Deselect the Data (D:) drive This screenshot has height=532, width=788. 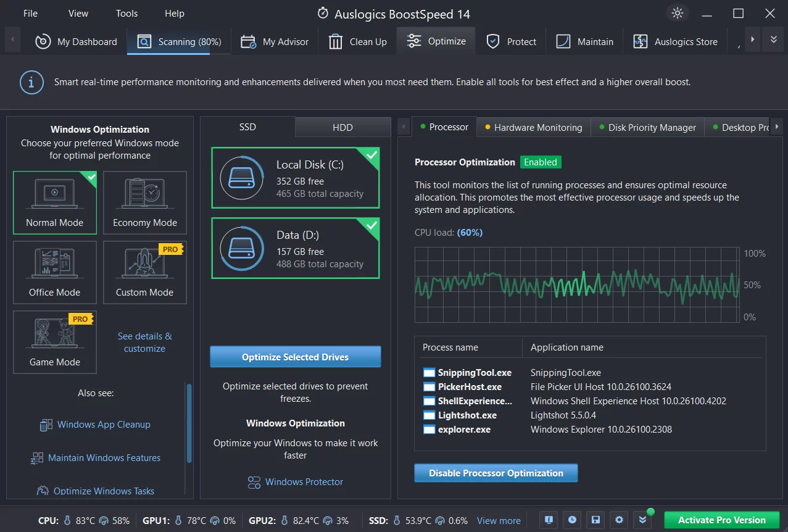coord(296,248)
